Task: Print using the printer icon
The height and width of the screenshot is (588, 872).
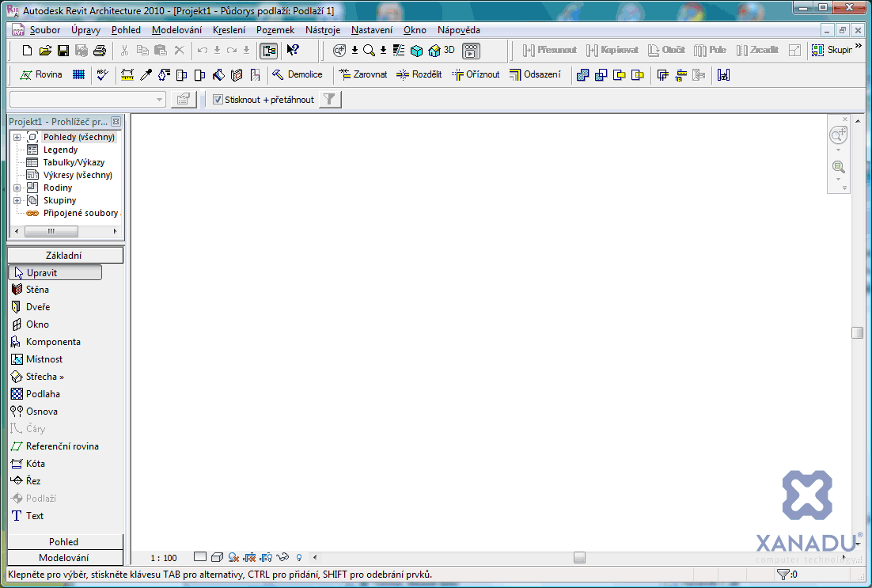Action: click(x=100, y=51)
